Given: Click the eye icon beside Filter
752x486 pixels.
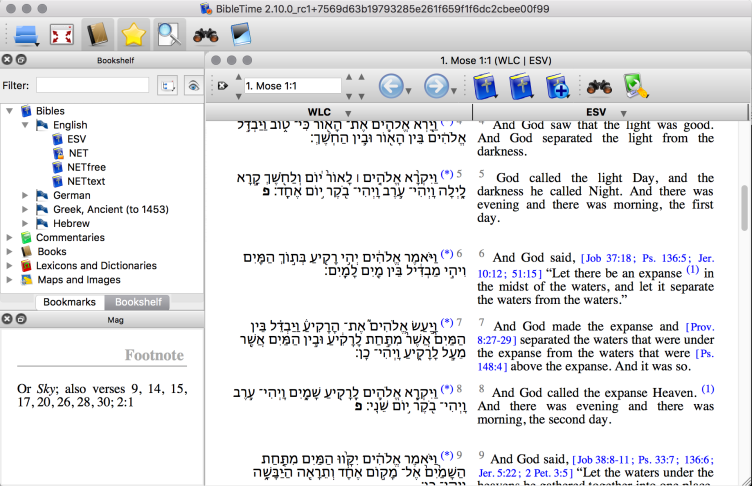Looking at the screenshot, I should coord(194,86).
